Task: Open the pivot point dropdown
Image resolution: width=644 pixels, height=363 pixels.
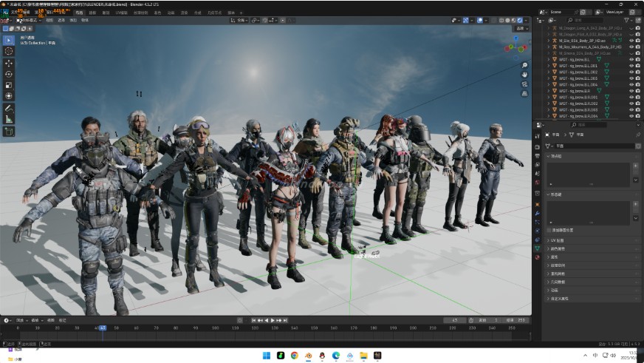Action: (255, 20)
